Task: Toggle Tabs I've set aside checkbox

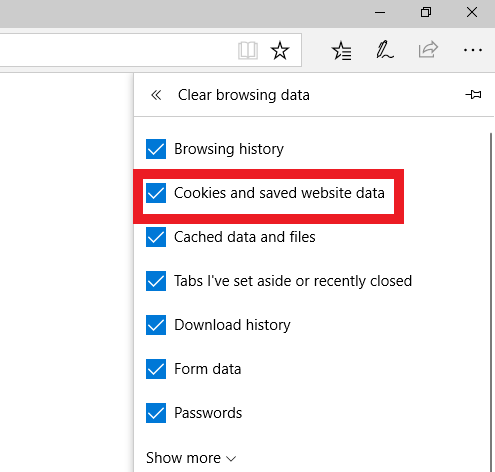Action: pyautogui.click(x=156, y=281)
